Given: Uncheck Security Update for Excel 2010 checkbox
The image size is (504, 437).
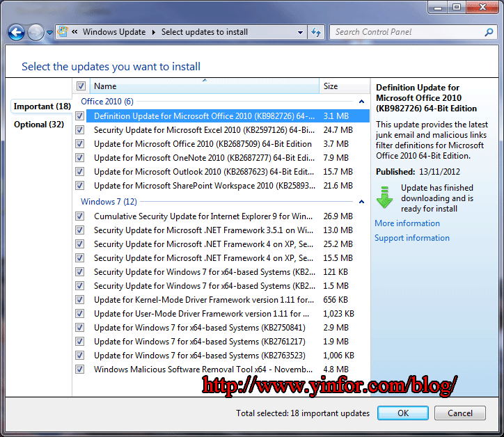Looking at the screenshot, I should tap(80, 130).
